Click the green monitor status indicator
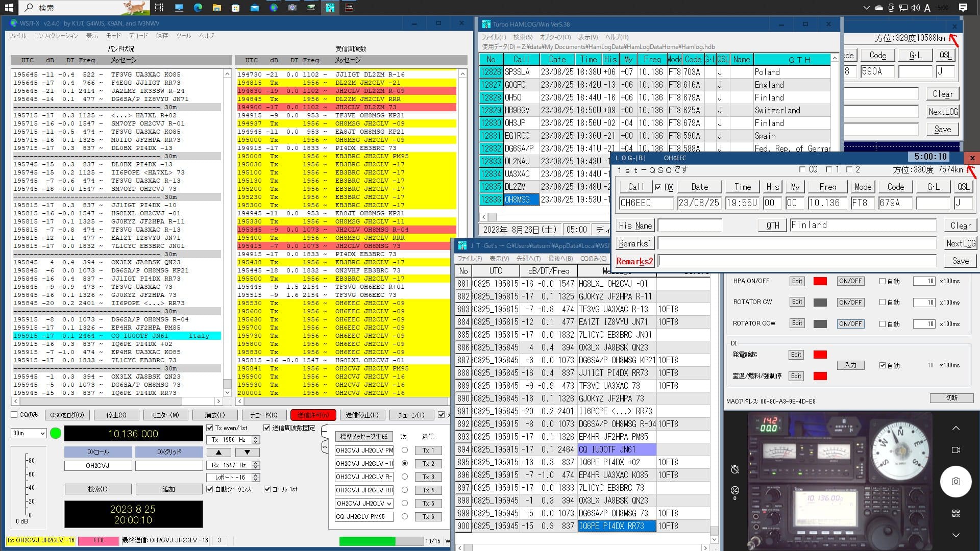Image resolution: width=980 pixels, height=551 pixels. [x=56, y=434]
